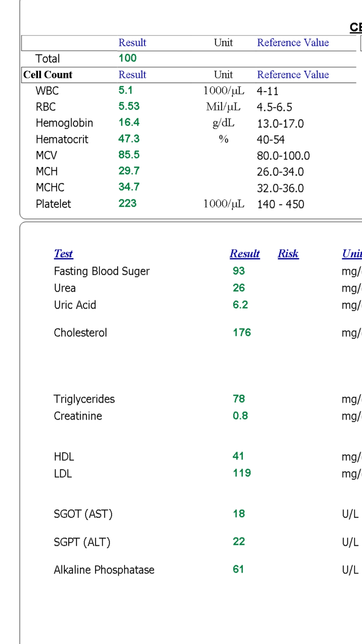Select the LDL result 119
The width and height of the screenshot is (362, 644).
242,473
